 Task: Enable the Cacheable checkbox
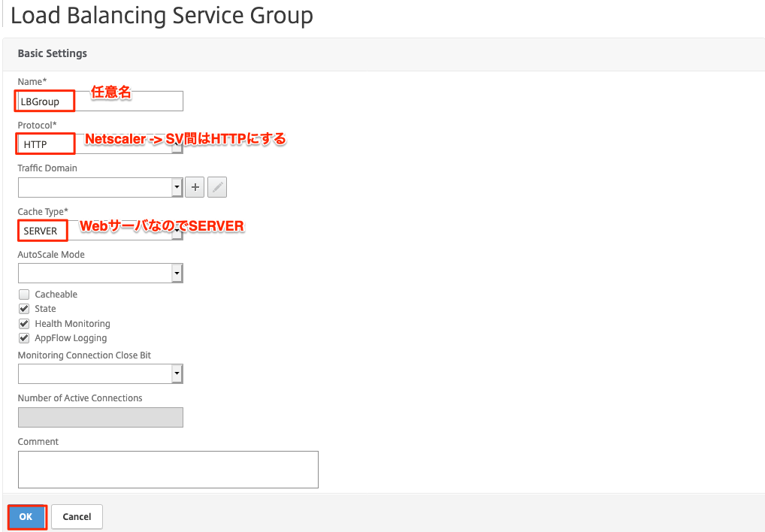click(x=23, y=294)
